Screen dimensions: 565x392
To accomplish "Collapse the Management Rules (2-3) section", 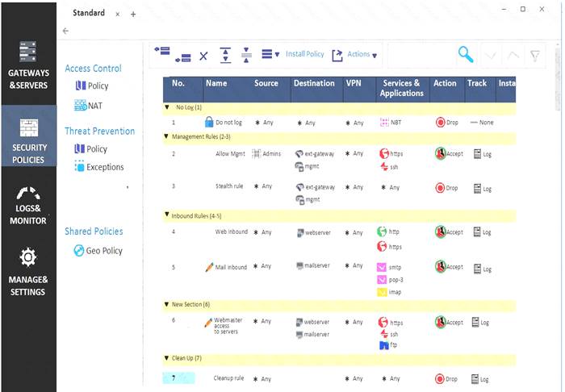I will tap(166, 136).
